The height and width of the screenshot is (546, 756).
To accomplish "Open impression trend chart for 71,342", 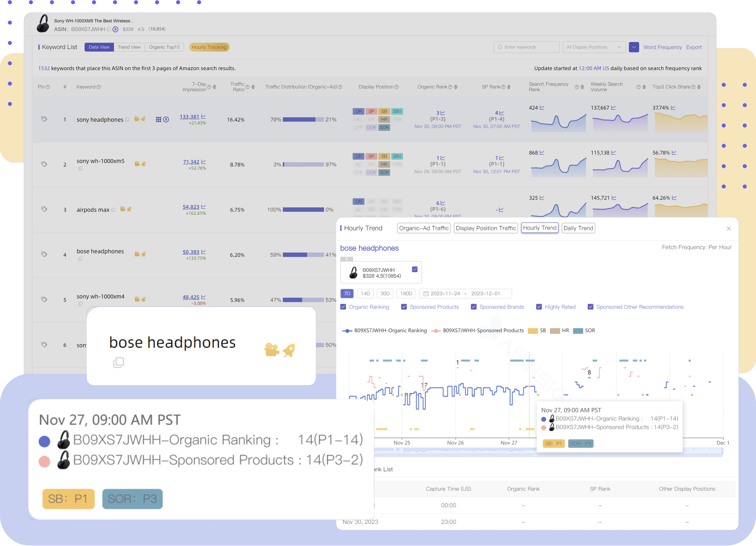I will tap(203, 162).
